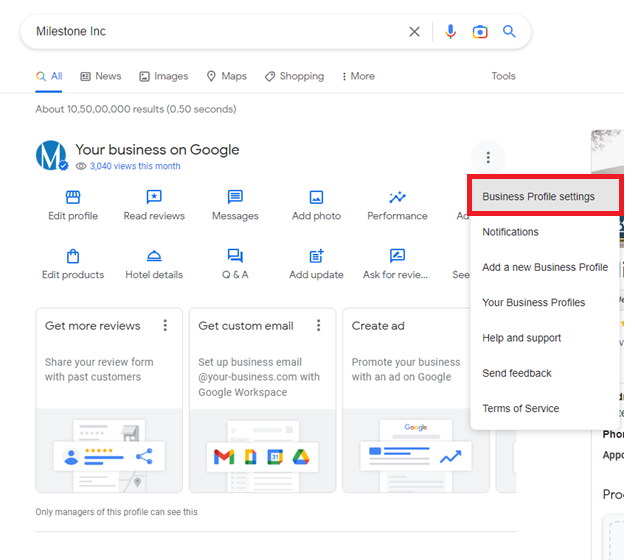Open the Hotel details bell icon
The image size is (635, 560).
pos(154,256)
